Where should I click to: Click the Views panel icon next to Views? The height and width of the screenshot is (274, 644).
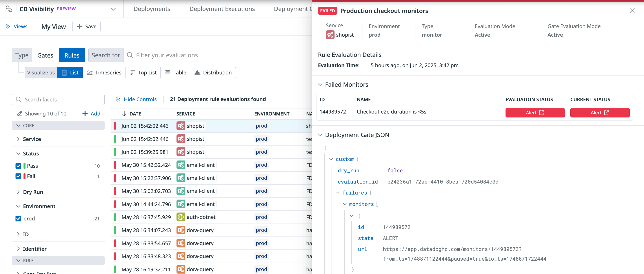point(9,26)
